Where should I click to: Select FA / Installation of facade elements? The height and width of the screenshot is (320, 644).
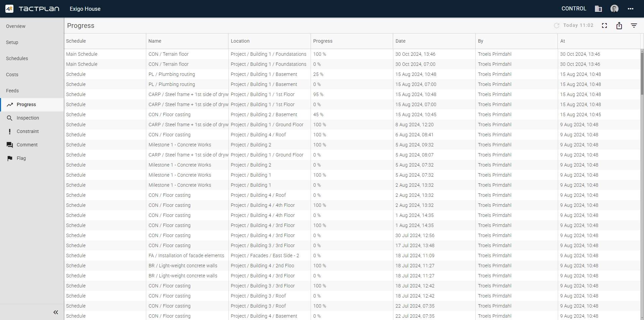[x=187, y=256]
